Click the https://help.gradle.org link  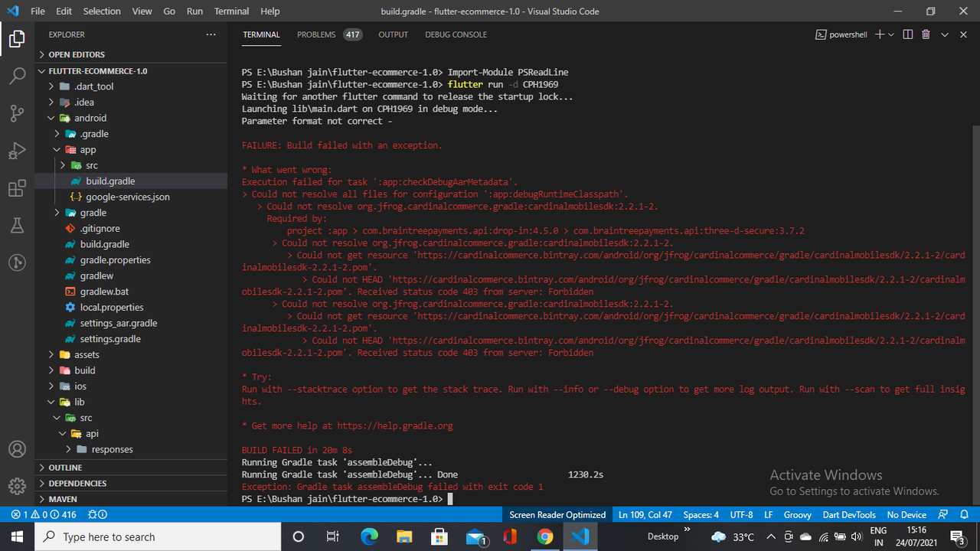[x=395, y=426]
